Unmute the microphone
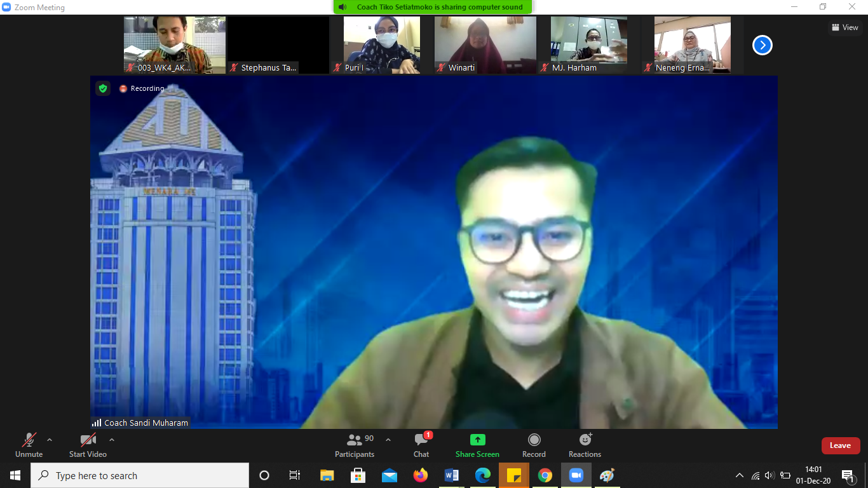Image resolution: width=868 pixels, height=488 pixels. (x=29, y=445)
